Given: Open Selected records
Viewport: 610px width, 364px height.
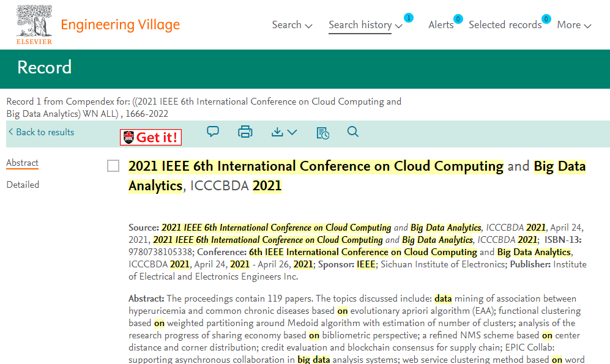Looking at the screenshot, I should click(505, 25).
